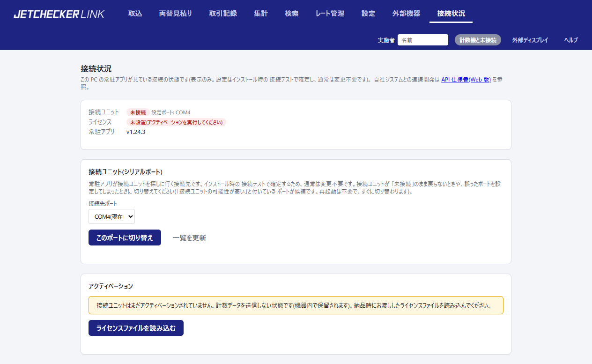The height and width of the screenshot is (364, 592).
Task: Click the アクティベーション section heading
Action: (x=111, y=286)
